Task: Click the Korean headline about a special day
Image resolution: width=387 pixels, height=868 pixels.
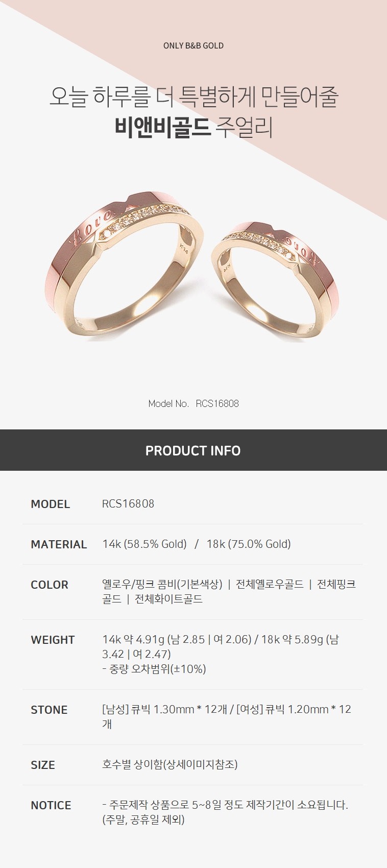Action: tap(194, 97)
